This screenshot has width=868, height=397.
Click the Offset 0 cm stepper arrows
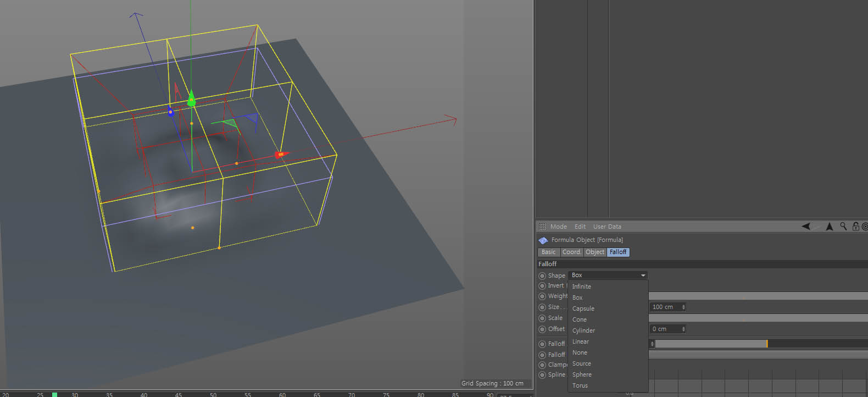pos(683,329)
